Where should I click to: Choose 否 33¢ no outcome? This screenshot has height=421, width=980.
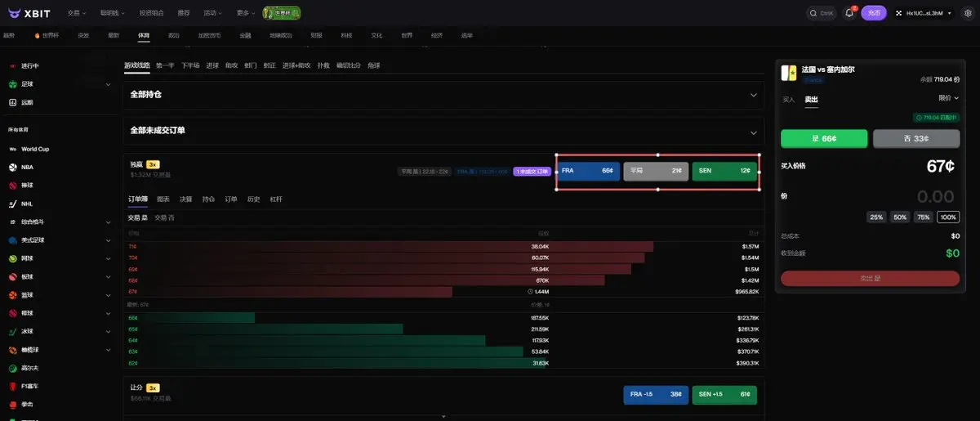point(916,138)
